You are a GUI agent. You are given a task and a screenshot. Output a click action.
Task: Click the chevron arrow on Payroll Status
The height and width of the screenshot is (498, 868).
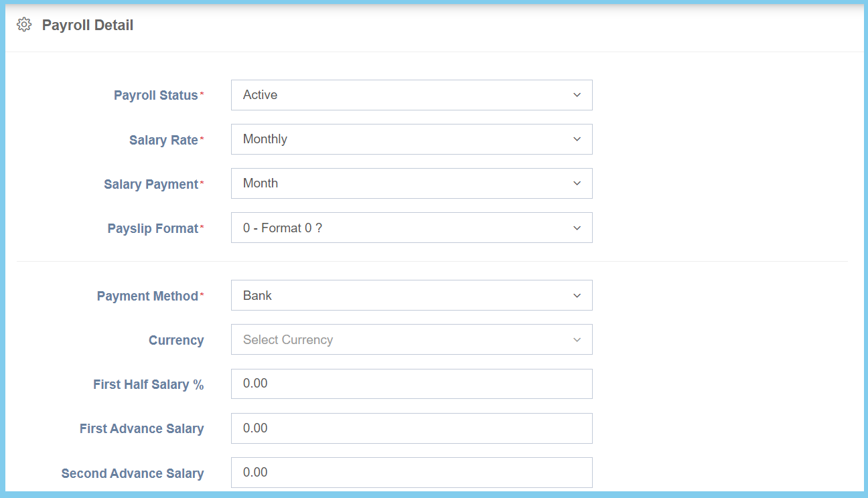tap(577, 95)
